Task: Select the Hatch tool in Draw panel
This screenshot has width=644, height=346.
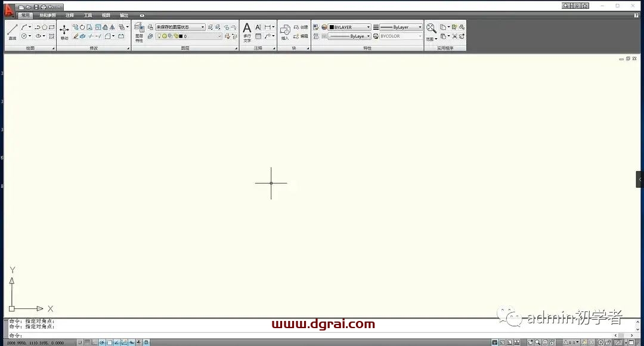Action: click(x=52, y=36)
